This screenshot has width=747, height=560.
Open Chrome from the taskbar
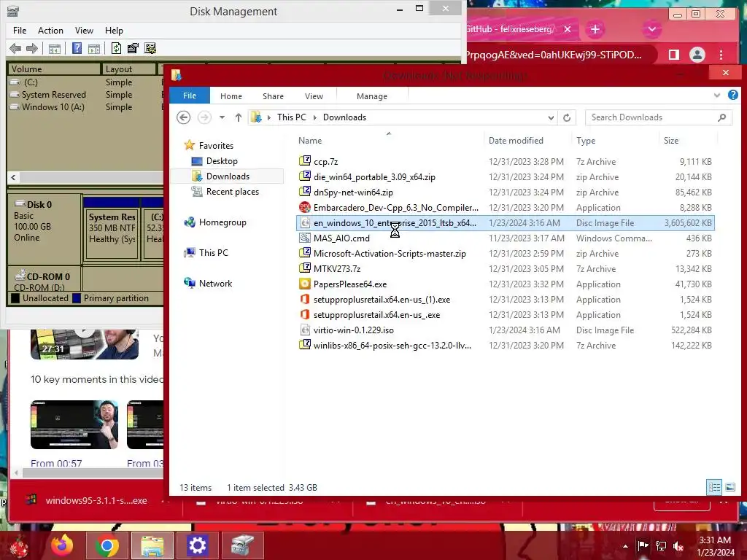[x=107, y=545]
